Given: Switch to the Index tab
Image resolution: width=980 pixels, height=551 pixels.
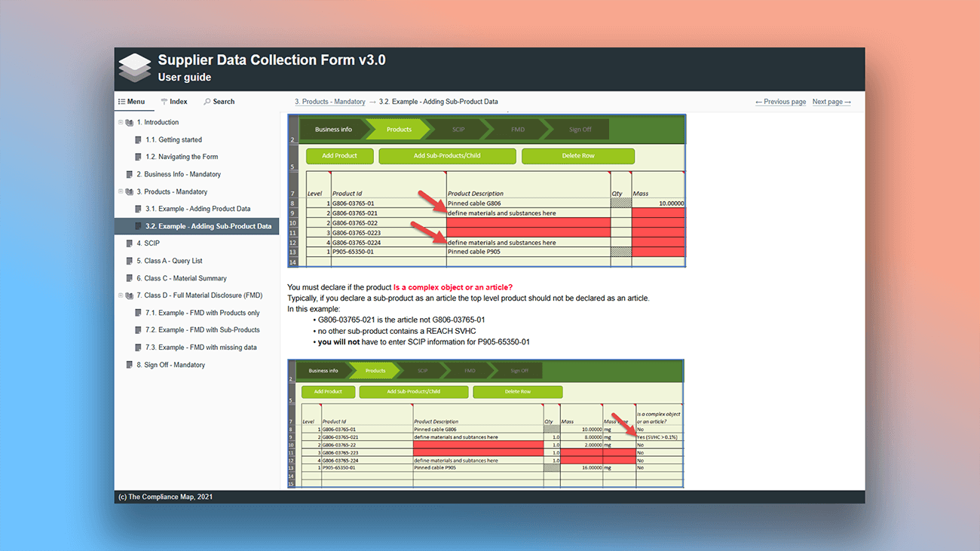Looking at the screenshot, I should [174, 101].
